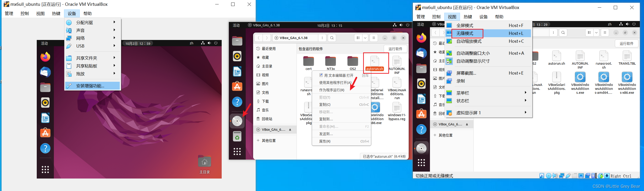Open 回收站 in middle file manager sidebar
Viewport: 644px width, 191px height.
tap(275, 119)
